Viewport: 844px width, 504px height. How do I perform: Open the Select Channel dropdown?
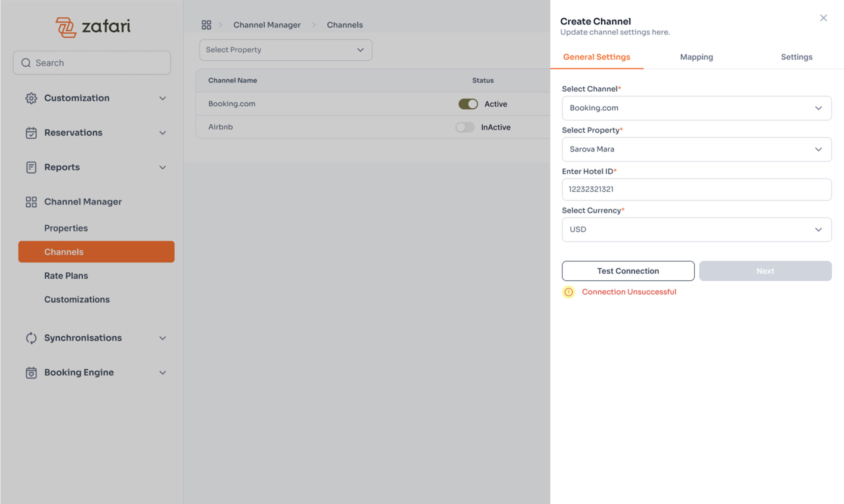pyautogui.click(x=696, y=108)
